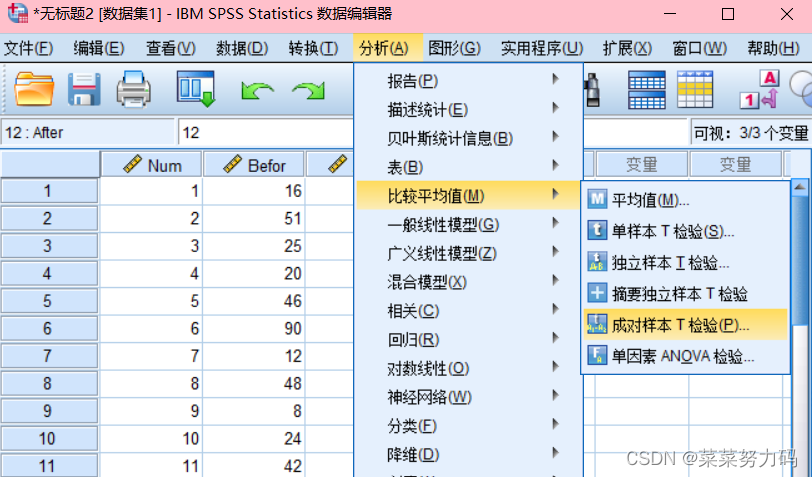Open the 实用程序(U) menu
Viewport: 812px width, 477px height.
click(x=542, y=48)
